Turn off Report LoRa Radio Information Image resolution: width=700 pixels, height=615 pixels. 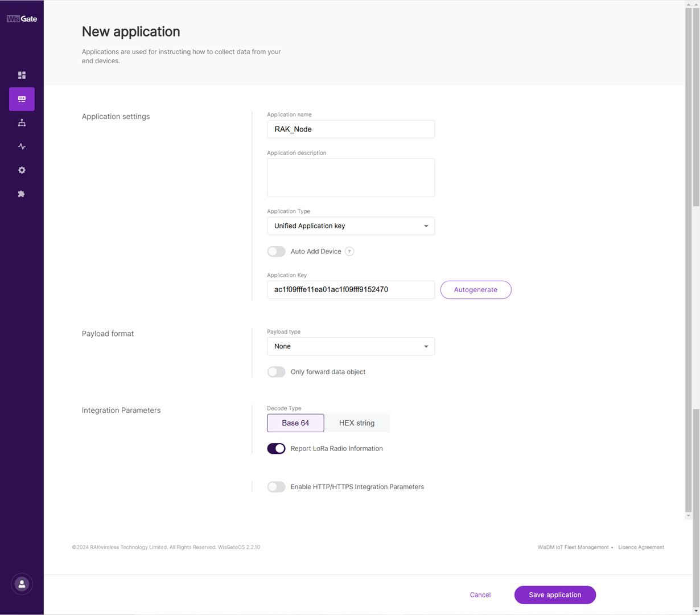276,449
